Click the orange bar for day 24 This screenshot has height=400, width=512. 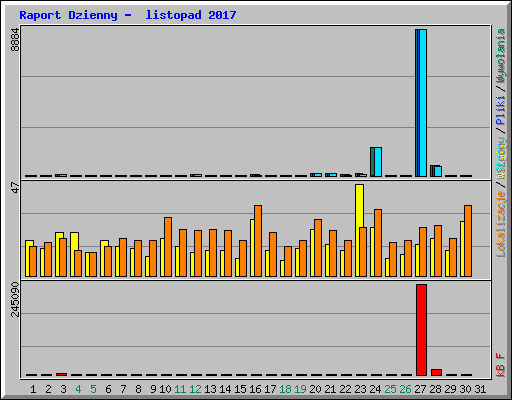(378, 243)
